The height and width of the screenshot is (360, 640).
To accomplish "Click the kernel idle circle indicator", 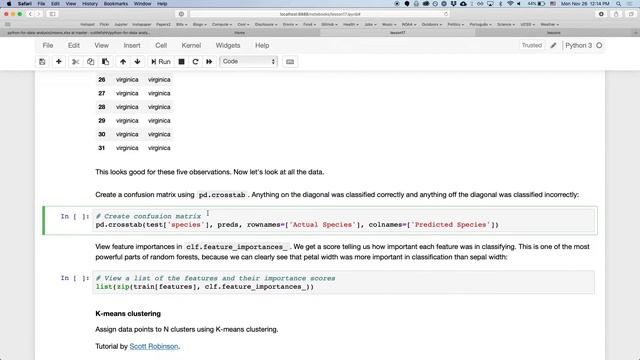I will pos(599,45).
